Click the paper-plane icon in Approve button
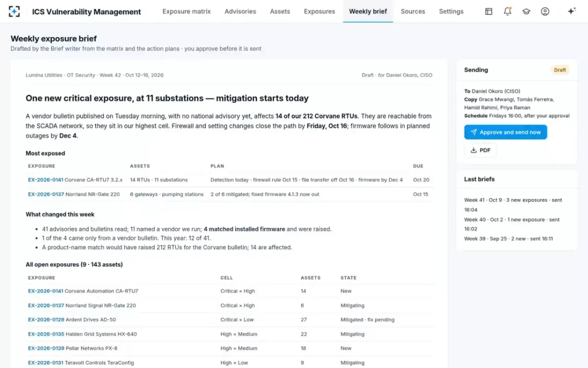588x368 pixels. pyautogui.click(x=473, y=132)
